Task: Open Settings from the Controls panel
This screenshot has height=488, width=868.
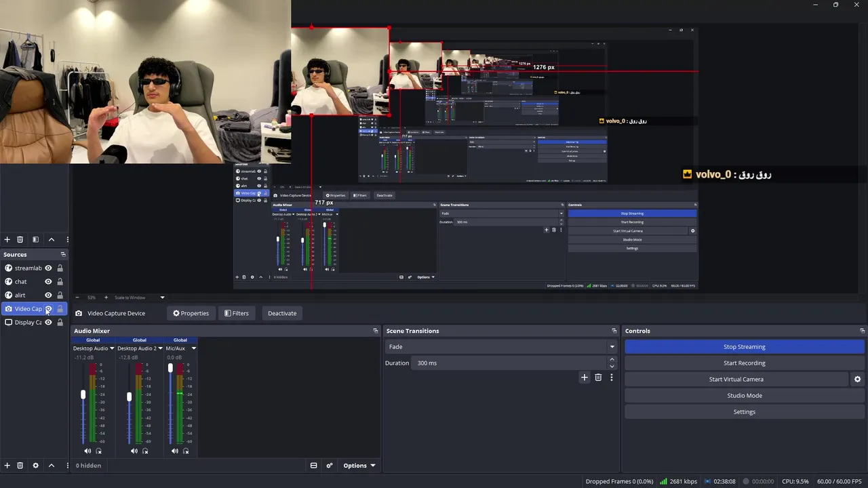Action: (745, 412)
